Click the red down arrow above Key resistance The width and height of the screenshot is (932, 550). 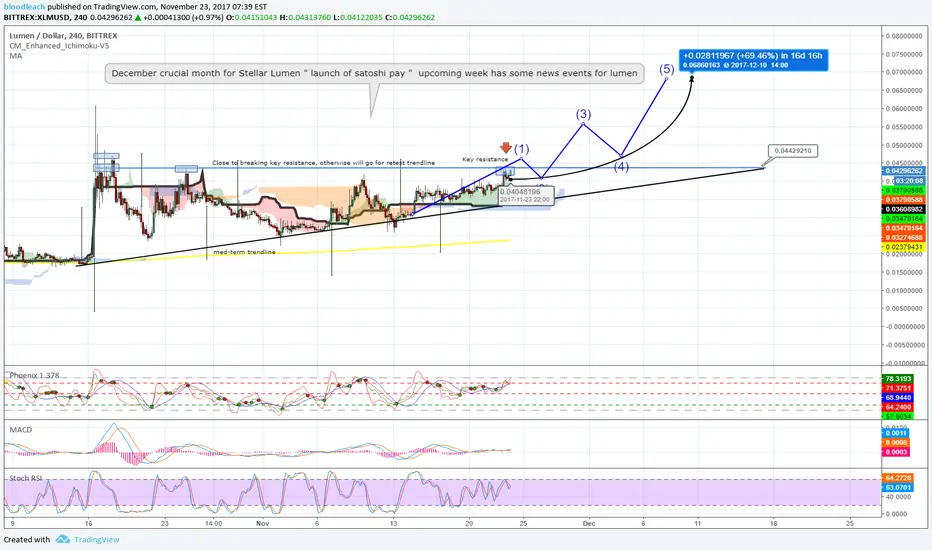[x=506, y=147]
